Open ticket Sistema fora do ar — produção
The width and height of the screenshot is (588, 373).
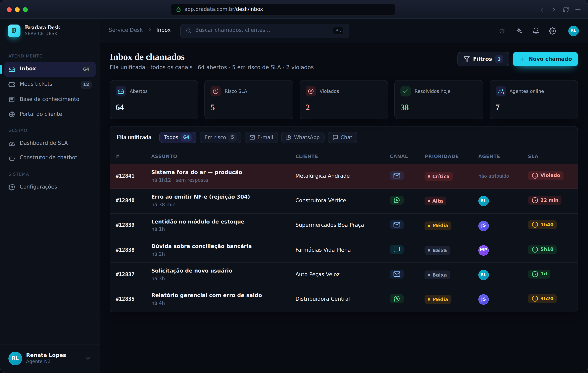click(x=197, y=172)
